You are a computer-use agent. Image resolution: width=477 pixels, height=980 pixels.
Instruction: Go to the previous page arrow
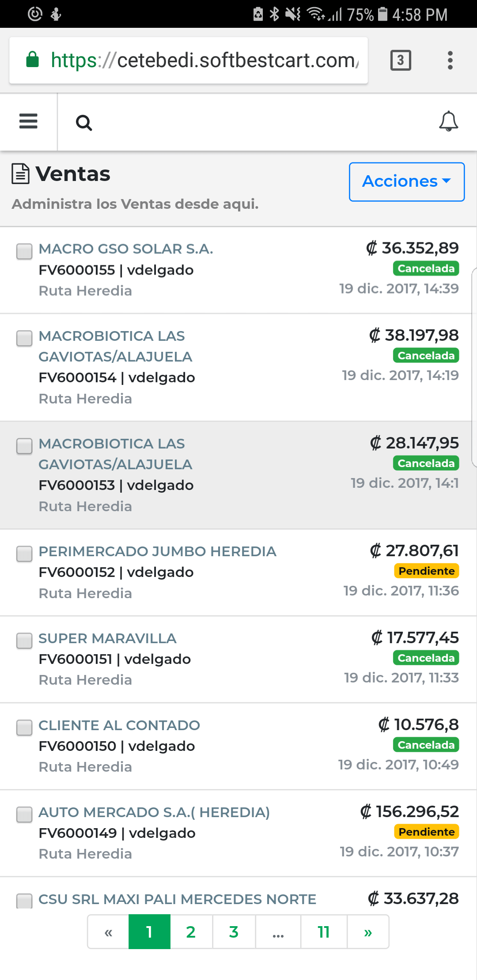(x=108, y=932)
